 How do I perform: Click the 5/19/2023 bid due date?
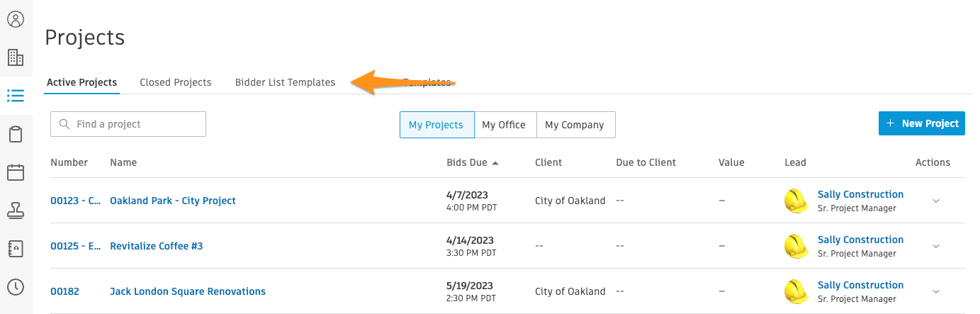pyautogui.click(x=471, y=286)
